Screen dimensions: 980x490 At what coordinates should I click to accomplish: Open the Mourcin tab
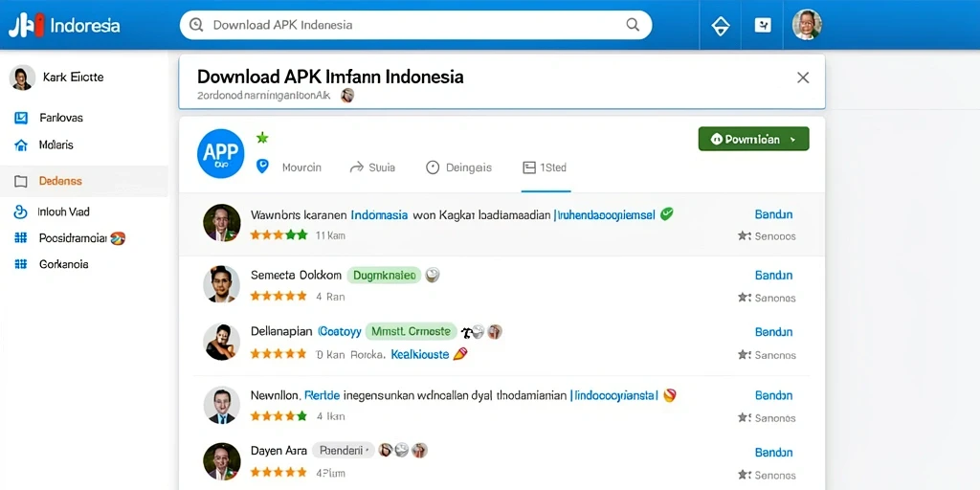tap(301, 167)
